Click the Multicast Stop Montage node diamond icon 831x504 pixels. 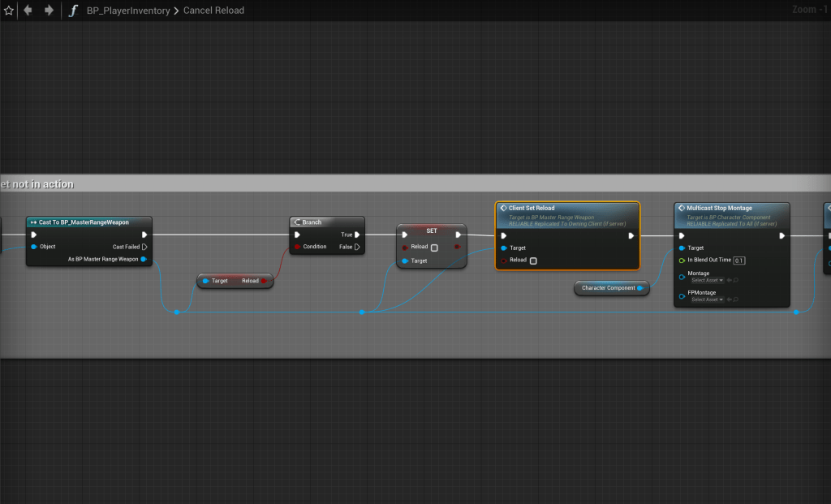(682, 208)
